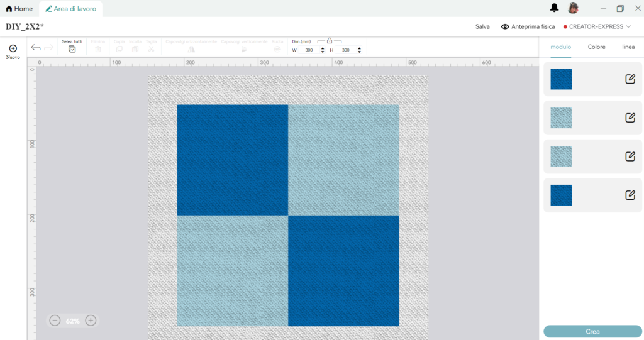Click the Selez. tutti select-all icon
The height and width of the screenshot is (340, 644).
click(x=72, y=49)
